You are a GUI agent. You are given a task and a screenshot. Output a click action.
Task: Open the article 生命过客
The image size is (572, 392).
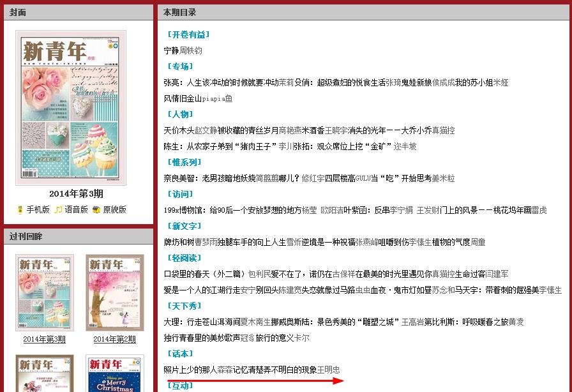coord(470,274)
